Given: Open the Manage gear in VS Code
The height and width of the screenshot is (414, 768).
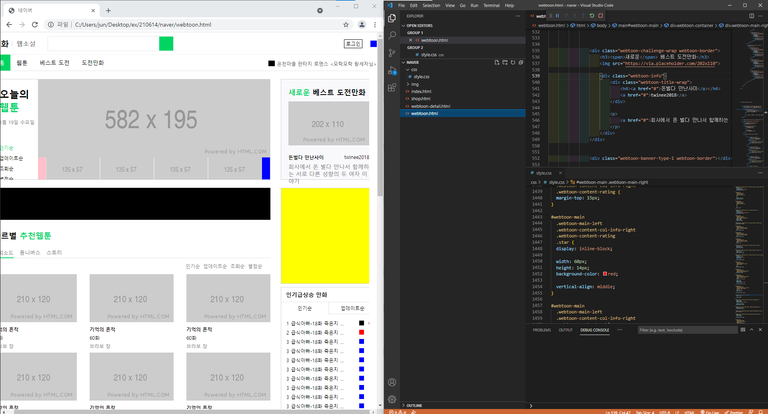Looking at the screenshot, I should [x=392, y=399].
